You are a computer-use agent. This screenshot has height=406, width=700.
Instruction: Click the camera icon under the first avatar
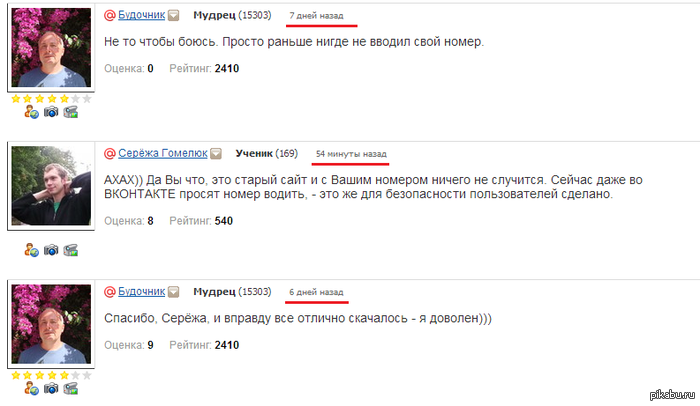pos(51,112)
